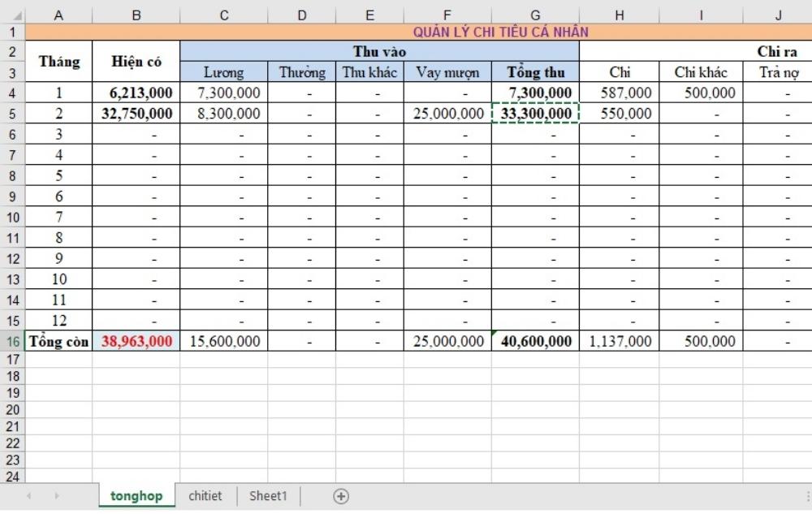
Task: Click the Trả nợ column heading
Action: point(778,72)
